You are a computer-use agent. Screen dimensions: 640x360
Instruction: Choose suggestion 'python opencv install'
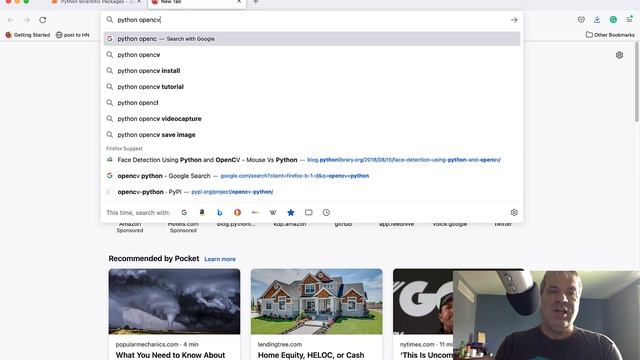(312, 71)
